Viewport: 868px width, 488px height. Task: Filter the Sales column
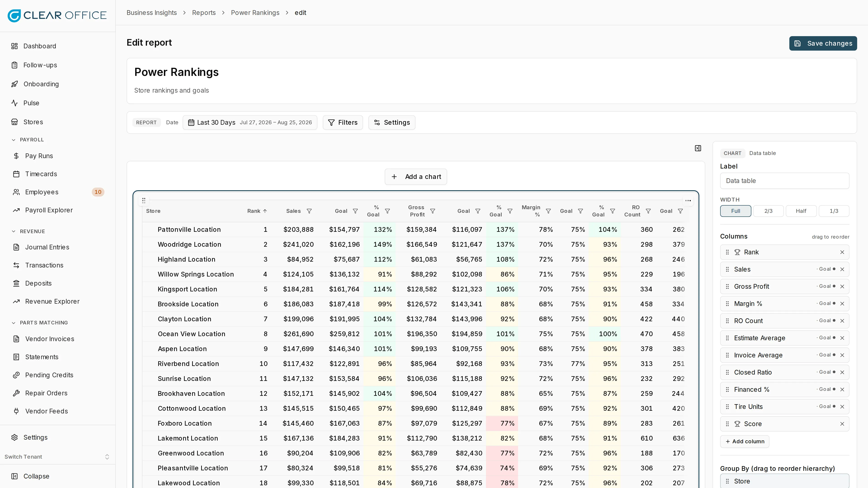tap(309, 211)
